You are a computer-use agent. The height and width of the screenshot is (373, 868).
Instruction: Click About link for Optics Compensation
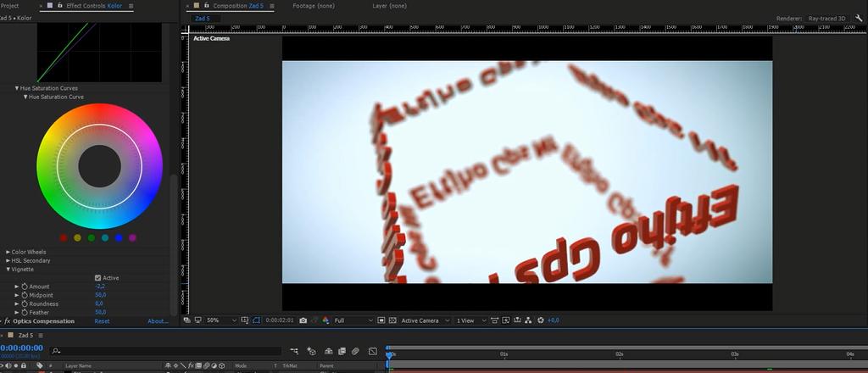(158, 321)
